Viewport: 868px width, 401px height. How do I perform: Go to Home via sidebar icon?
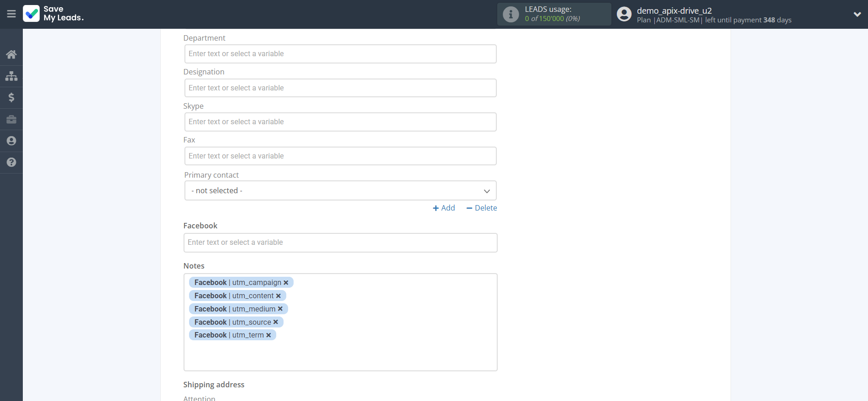coord(11,54)
